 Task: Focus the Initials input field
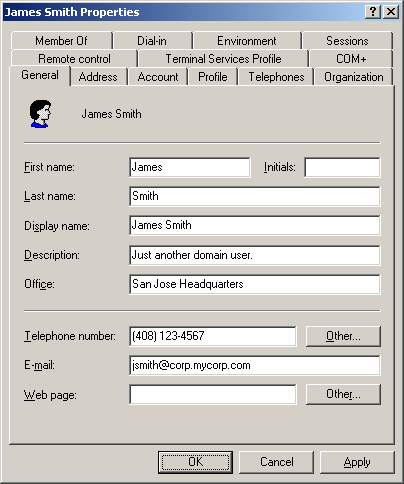click(342, 167)
